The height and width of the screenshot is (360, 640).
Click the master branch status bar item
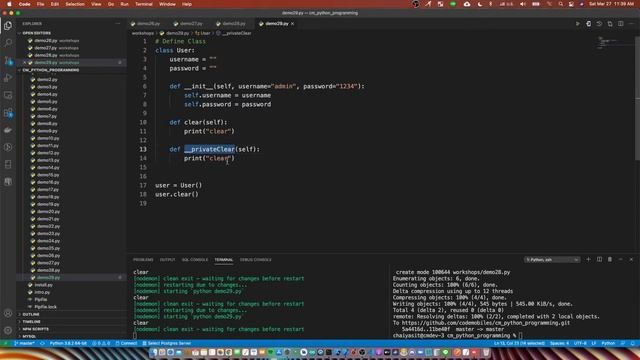24,343
